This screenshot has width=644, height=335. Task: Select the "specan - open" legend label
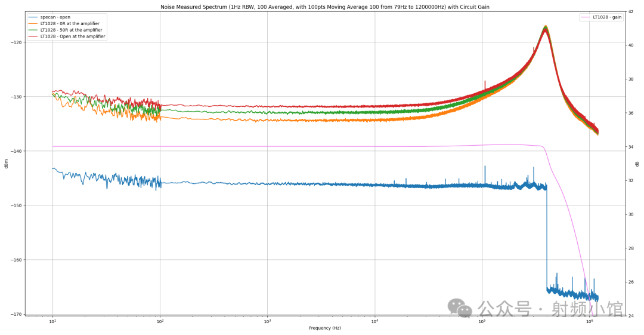pos(55,17)
